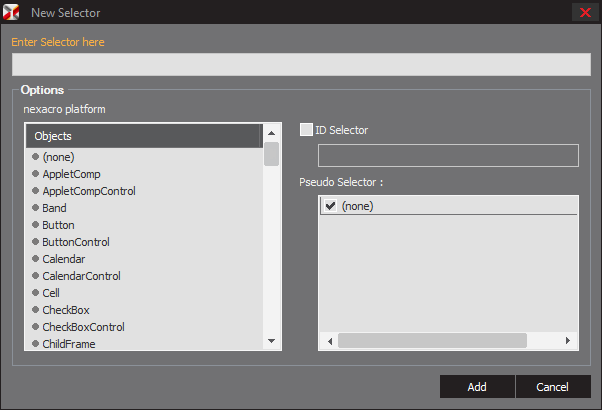This screenshot has height=410, width=602.
Task: Choose AppletCompControl from Objects list
Action: [x=89, y=191]
